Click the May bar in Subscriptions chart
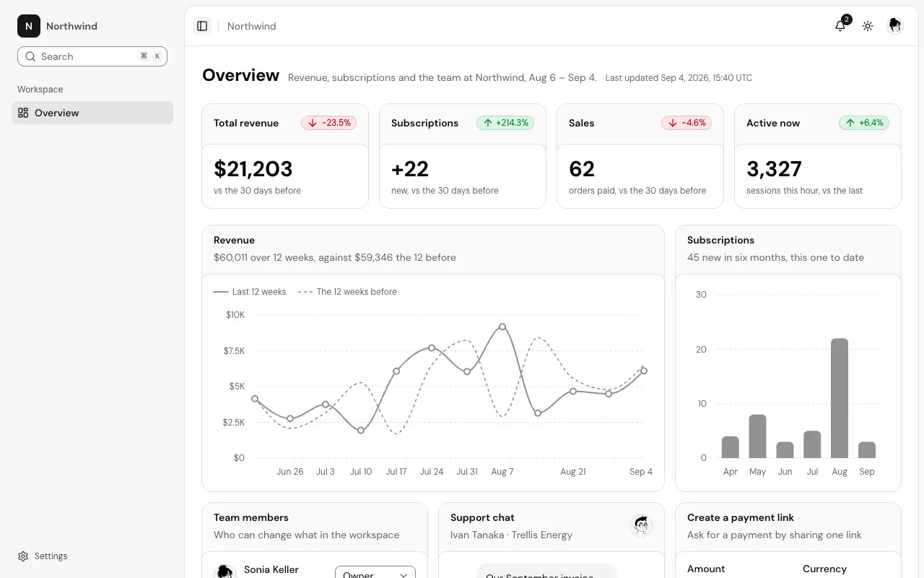The height and width of the screenshot is (578, 924). (757, 436)
